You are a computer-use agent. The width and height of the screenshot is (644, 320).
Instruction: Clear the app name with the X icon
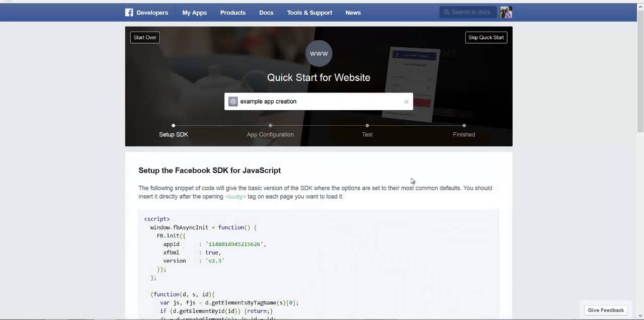(407, 102)
